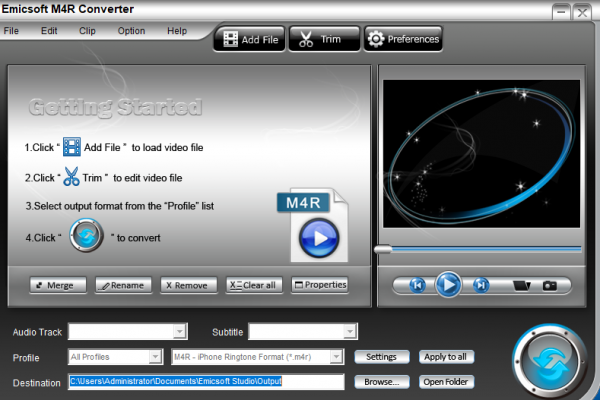Skip to previous in the preview player
Screen dimensions: 600x400
[x=417, y=285]
